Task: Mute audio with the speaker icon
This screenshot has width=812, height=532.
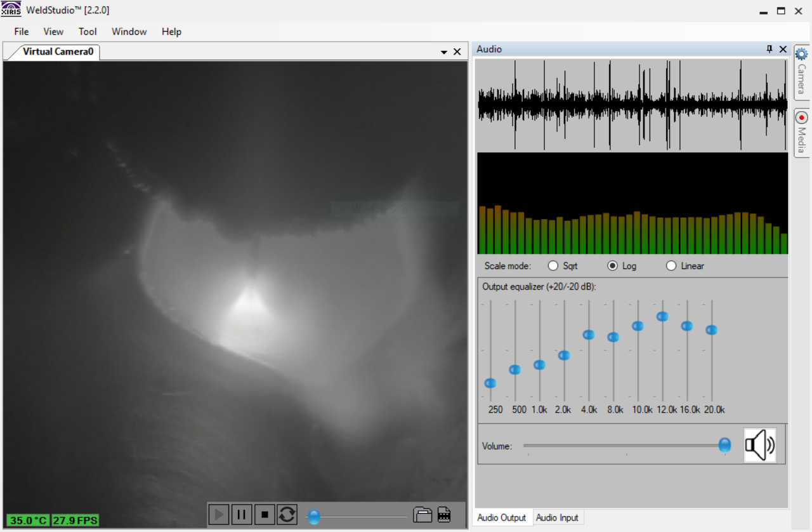Action: (760, 445)
